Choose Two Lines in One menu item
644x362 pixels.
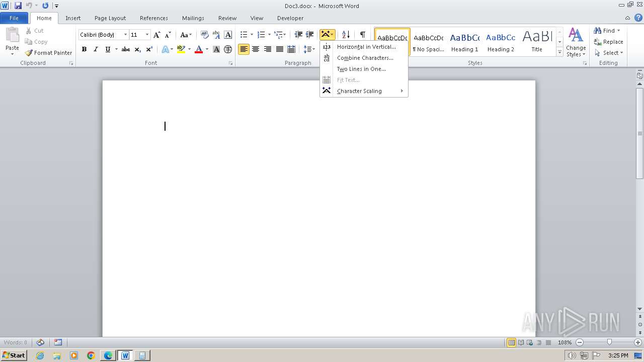(364, 69)
